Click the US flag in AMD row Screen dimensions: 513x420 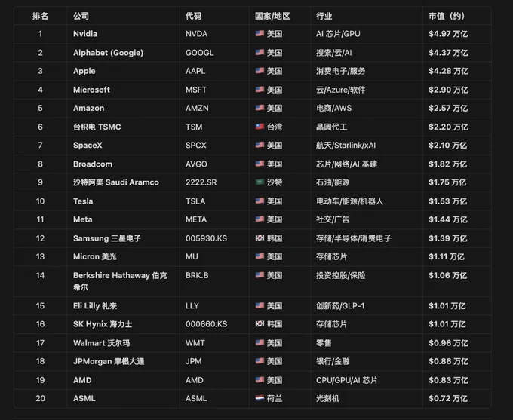click(260, 380)
